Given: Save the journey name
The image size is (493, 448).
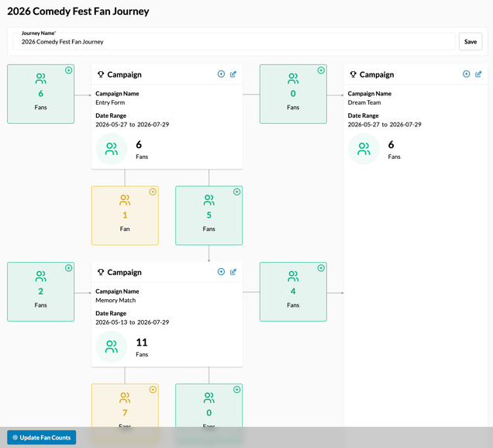Looking at the screenshot, I should (x=471, y=42).
